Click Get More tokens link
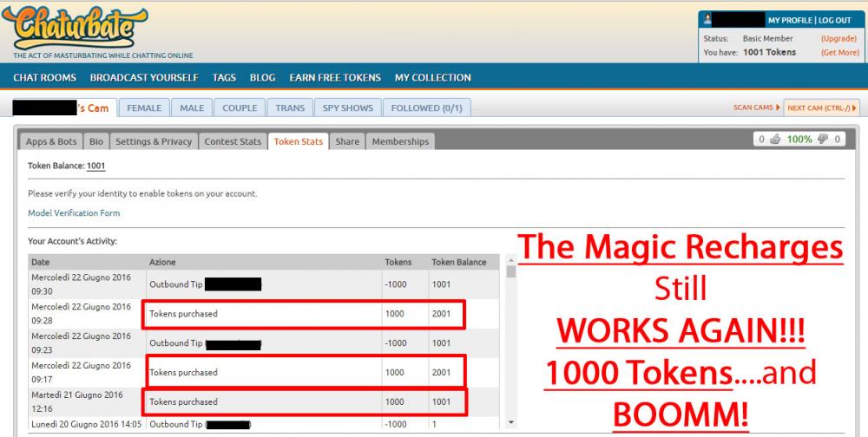This screenshot has height=437, width=868. tap(839, 53)
